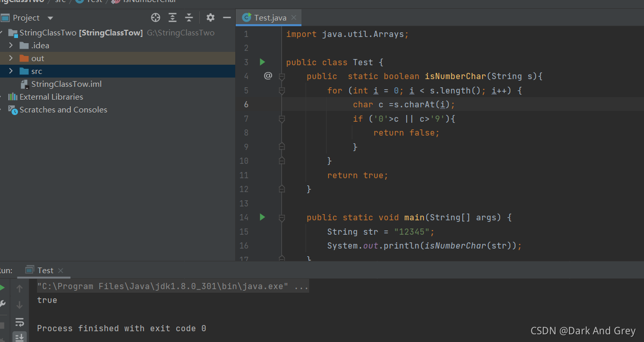Click line number 13 in the gutter
This screenshot has width=644, height=342.
tap(244, 203)
